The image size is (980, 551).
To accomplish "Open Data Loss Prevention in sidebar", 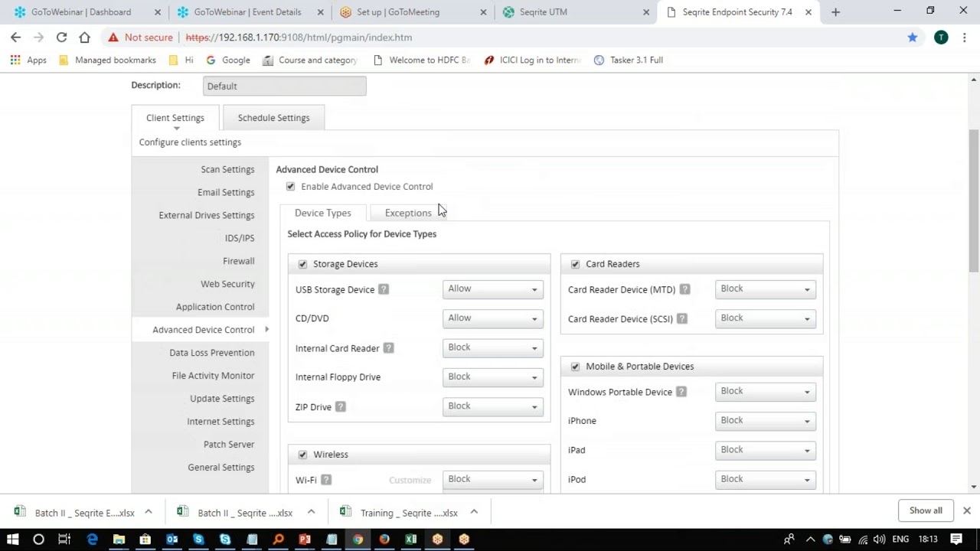I will 212,353.
